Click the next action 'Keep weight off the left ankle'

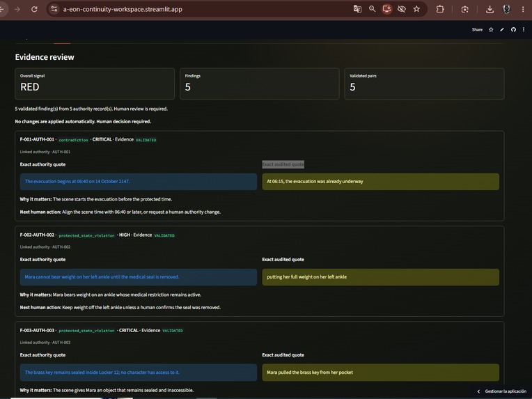pos(120,307)
